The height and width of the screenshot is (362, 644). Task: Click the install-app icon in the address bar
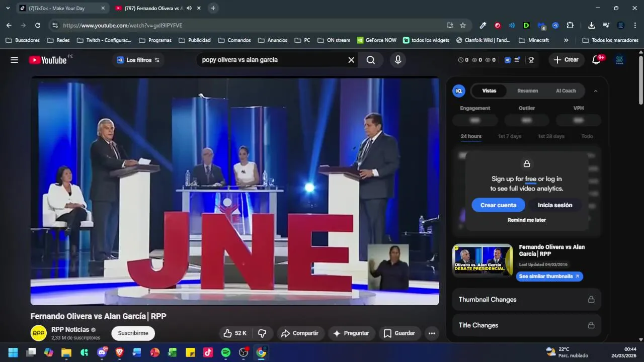[450, 25]
